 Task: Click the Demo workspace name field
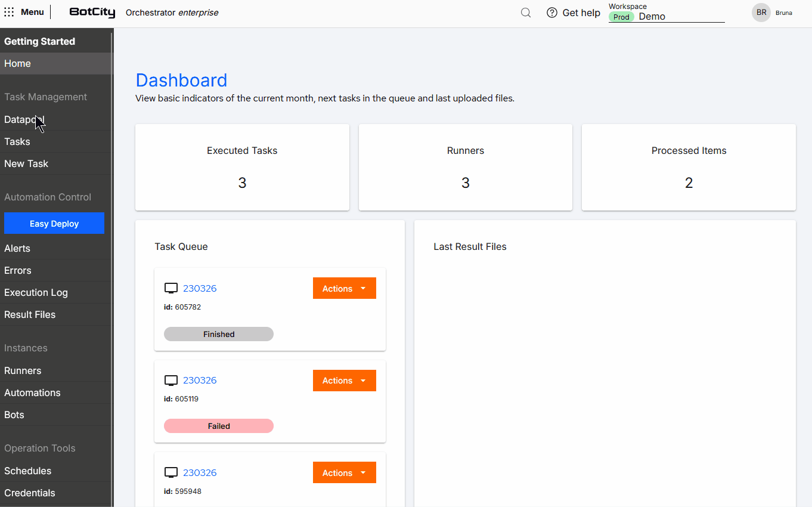pyautogui.click(x=652, y=16)
